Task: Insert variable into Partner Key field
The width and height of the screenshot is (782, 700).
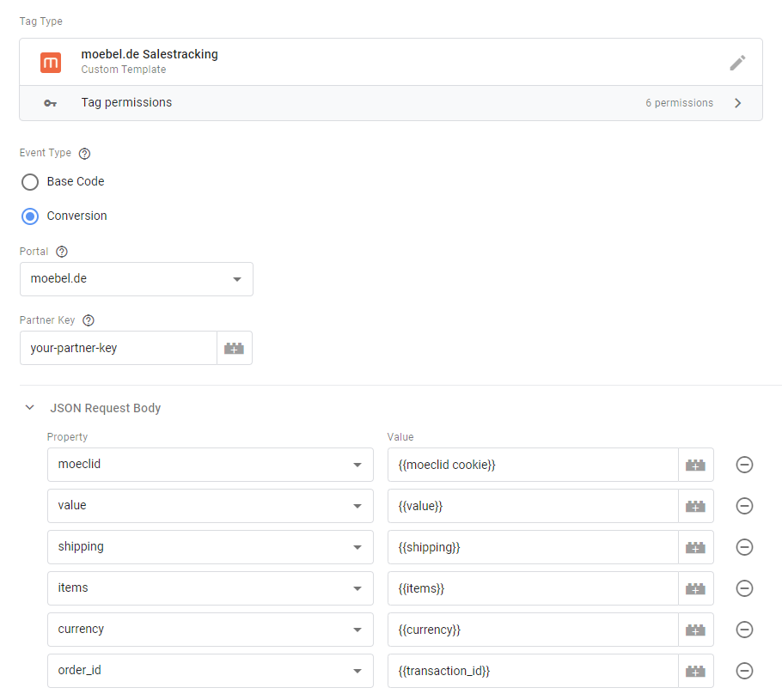Action: click(x=235, y=348)
